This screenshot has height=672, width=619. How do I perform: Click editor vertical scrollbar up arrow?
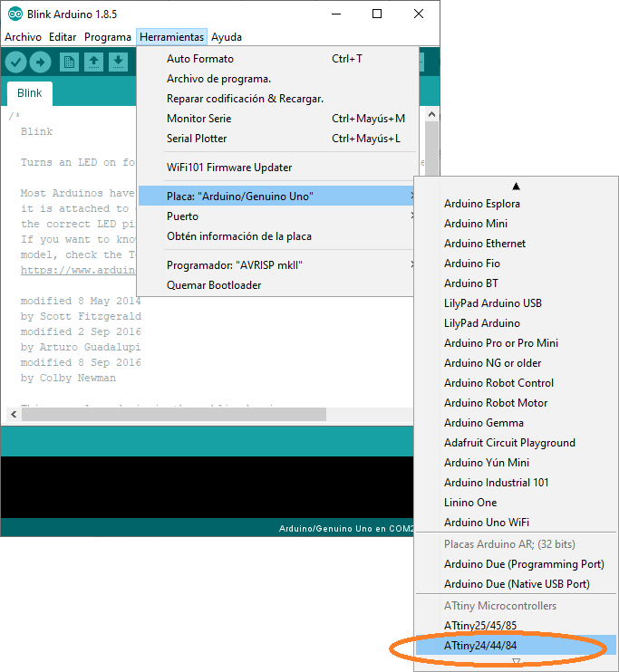(x=432, y=114)
